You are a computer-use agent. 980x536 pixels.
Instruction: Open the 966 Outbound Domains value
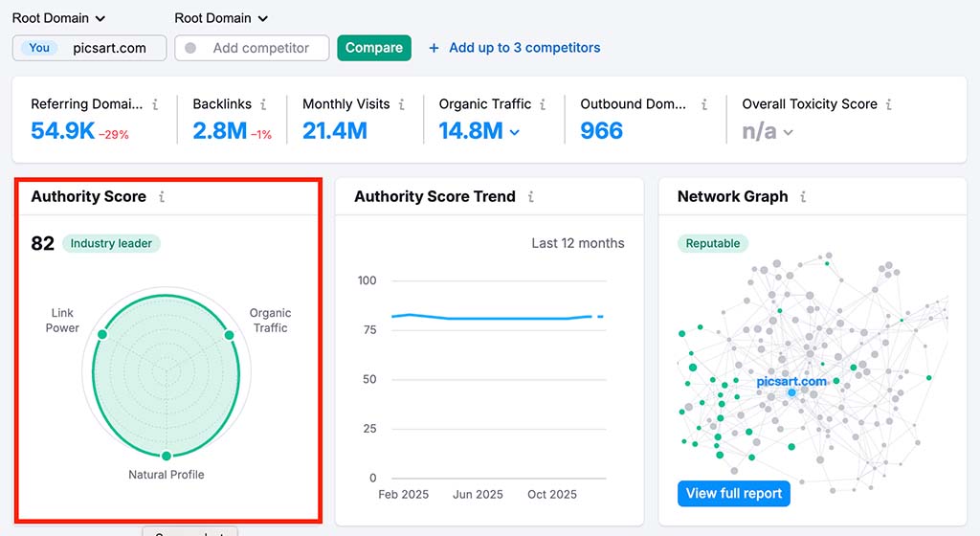601,131
